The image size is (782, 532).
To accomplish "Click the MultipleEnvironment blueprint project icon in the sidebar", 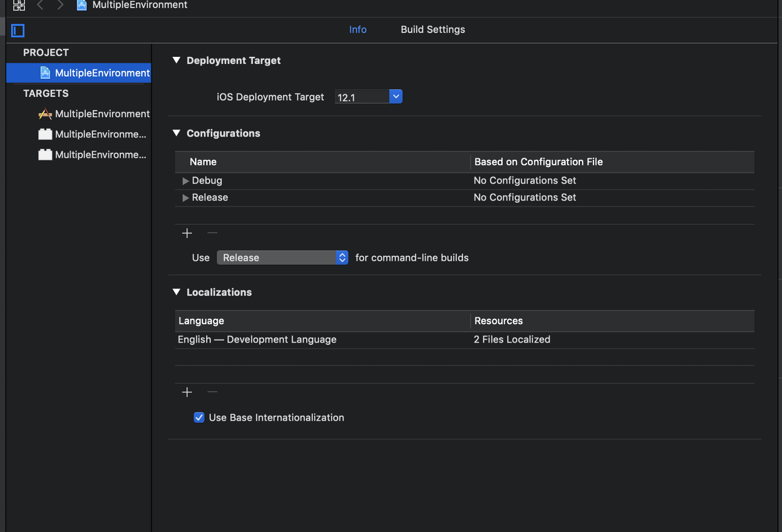I will point(45,73).
